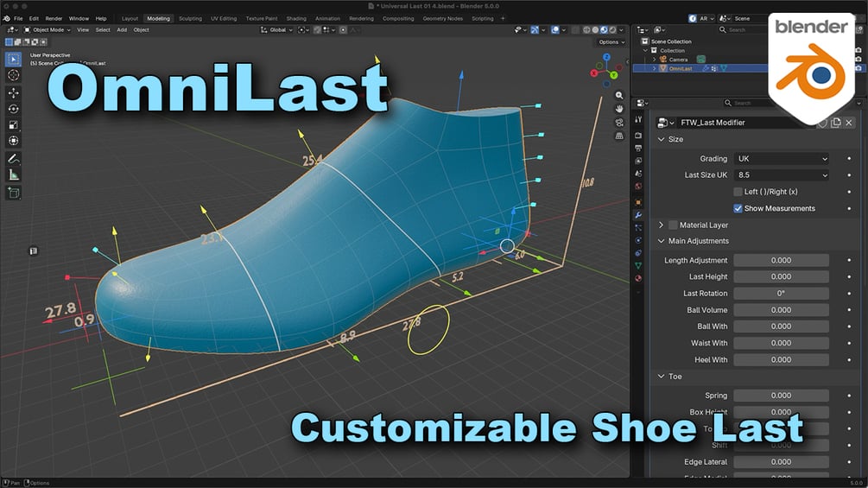Switch to the Sculpting workspace tab
868x488 pixels.
(190, 18)
